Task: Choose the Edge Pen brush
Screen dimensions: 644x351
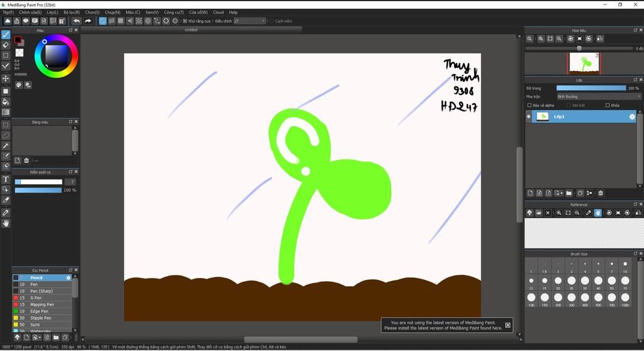Action: [42, 311]
